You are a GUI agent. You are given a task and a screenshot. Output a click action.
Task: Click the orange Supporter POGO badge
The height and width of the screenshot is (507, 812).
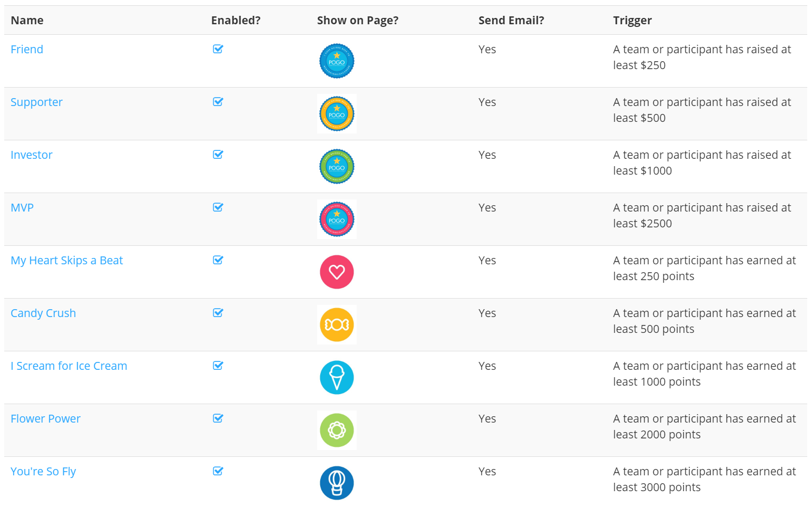pos(337,113)
